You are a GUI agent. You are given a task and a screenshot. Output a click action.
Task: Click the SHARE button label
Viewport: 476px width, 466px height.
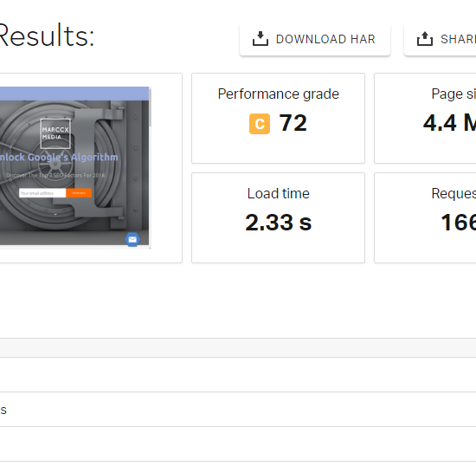click(x=458, y=39)
